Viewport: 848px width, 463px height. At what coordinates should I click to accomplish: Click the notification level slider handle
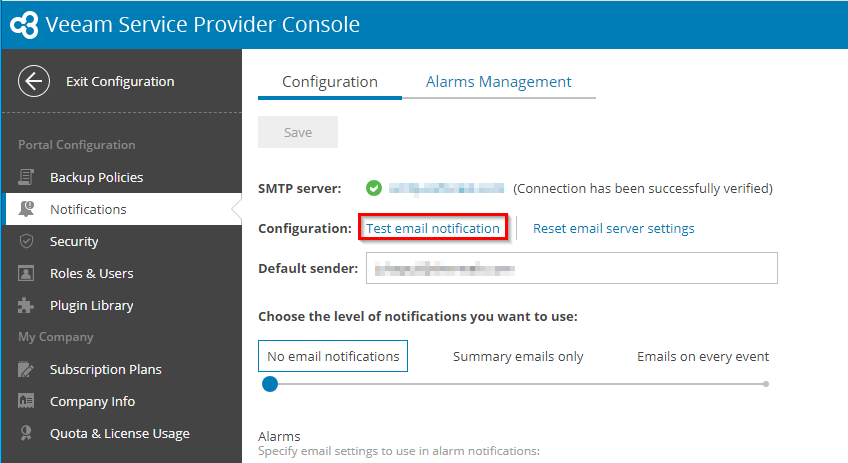click(x=270, y=384)
